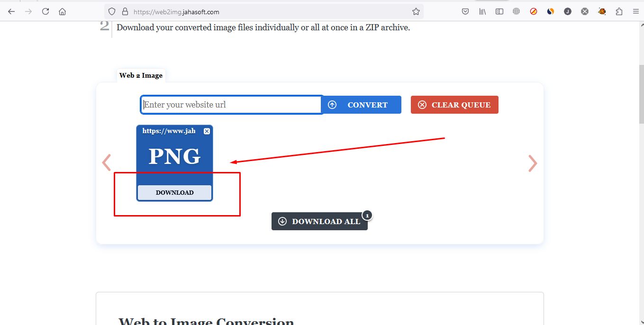
Task: Show site security padlock info
Action: [x=125, y=11]
